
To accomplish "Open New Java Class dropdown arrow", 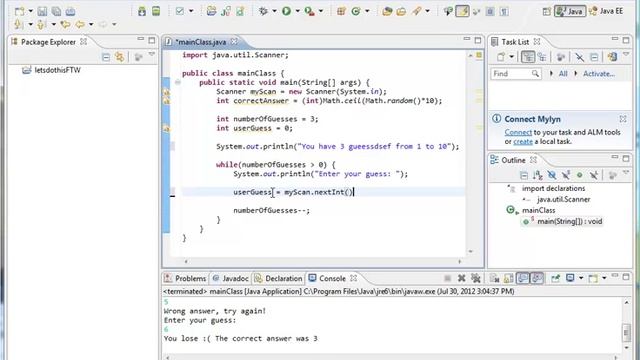I will [x=367, y=11].
